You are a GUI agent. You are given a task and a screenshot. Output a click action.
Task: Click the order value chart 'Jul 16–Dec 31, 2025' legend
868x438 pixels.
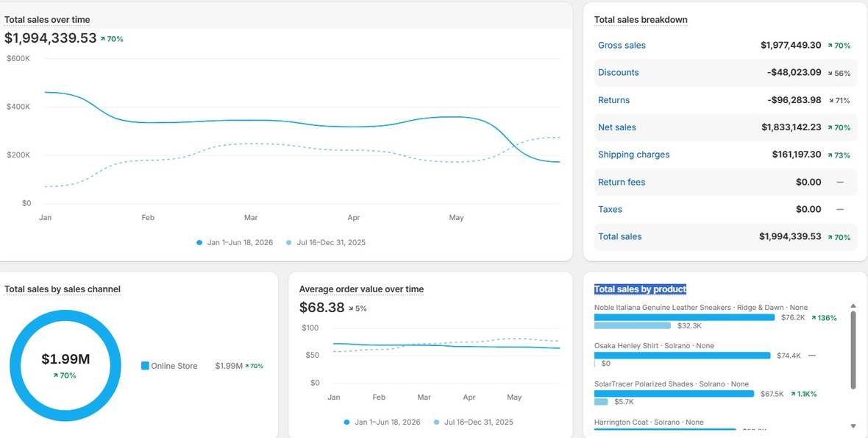pyautogui.click(x=473, y=422)
